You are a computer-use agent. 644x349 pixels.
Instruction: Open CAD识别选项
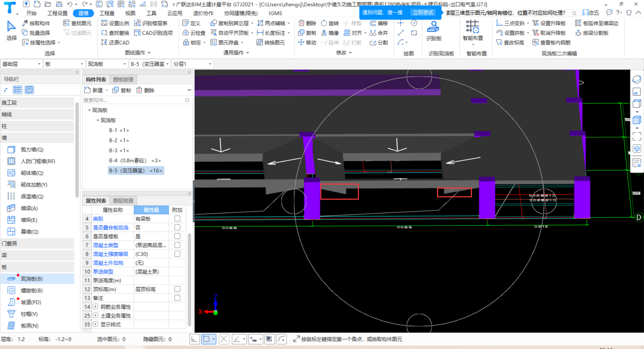(153, 33)
